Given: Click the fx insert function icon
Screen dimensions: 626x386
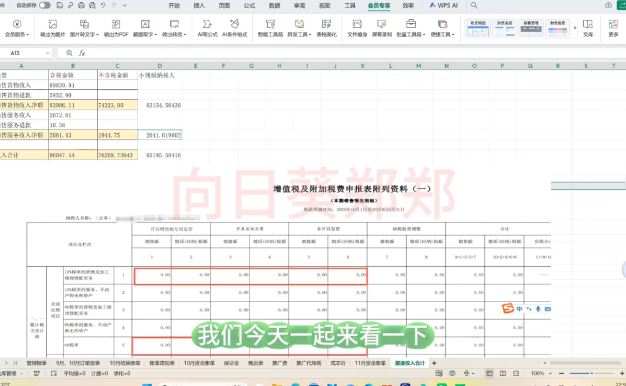Looking at the screenshot, I should [x=82, y=53].
